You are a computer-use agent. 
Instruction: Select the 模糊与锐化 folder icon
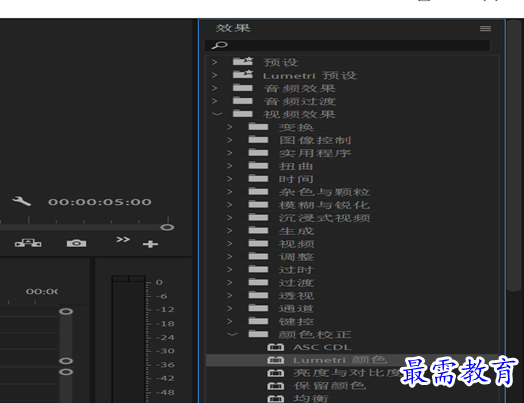click(258, 204)
